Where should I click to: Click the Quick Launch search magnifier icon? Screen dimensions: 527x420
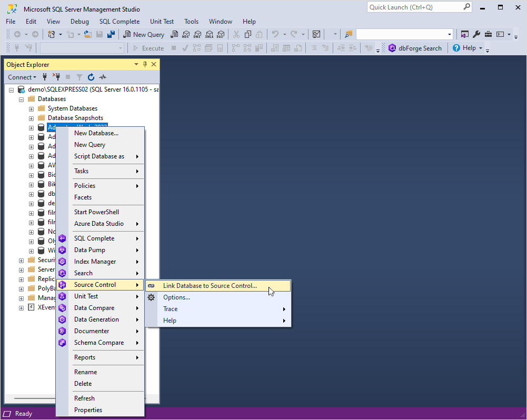coord(466,7)
